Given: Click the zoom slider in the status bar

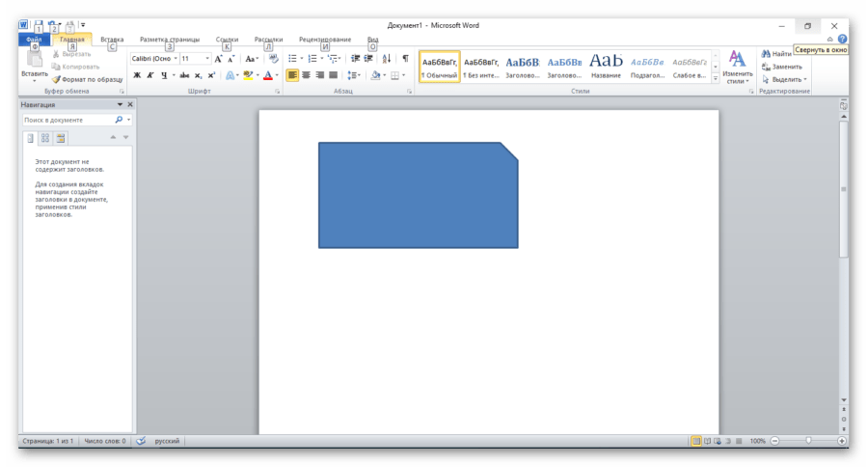Looking at the screenshot, I should [808, 441].
